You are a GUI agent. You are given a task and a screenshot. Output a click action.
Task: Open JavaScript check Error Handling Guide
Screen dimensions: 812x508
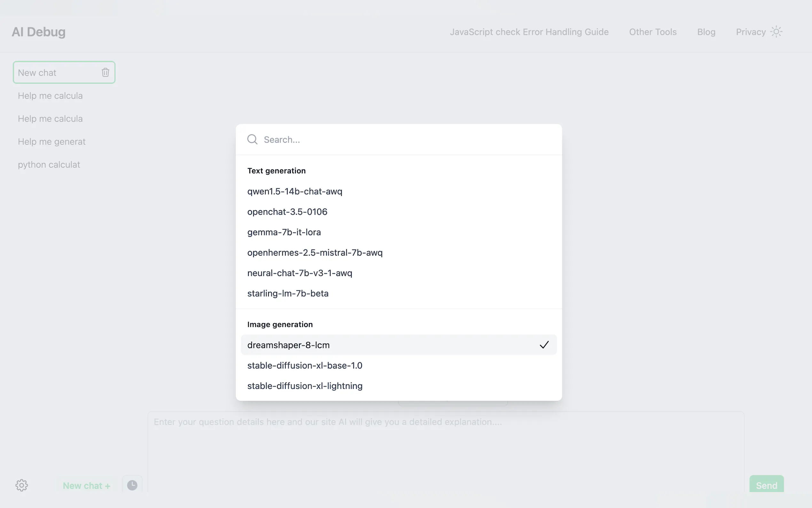coord(529,32)
